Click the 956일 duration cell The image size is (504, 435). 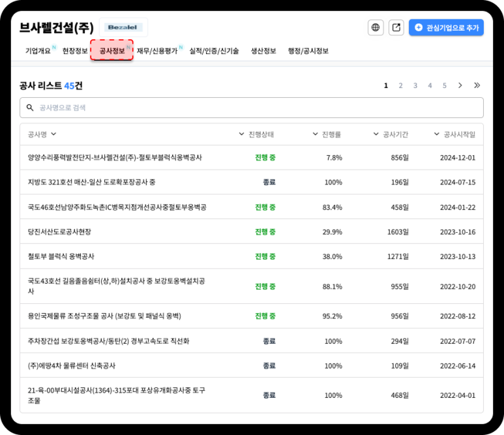click(400, 316)
